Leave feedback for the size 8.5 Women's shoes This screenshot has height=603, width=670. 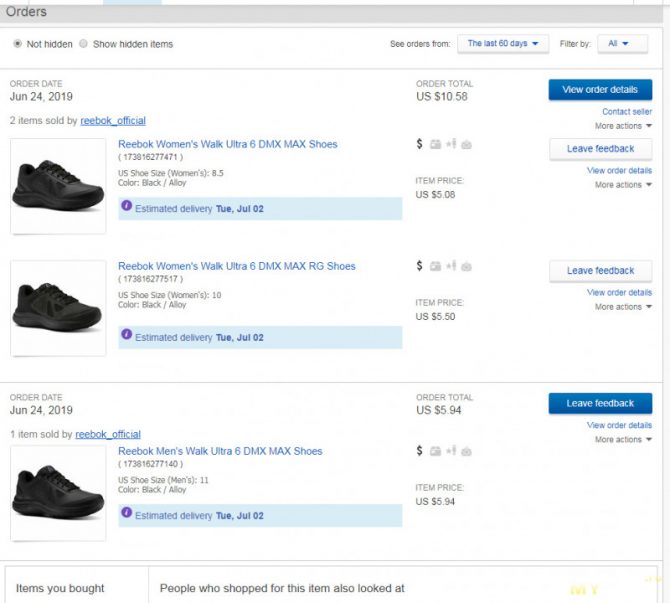tap(600, 149)
